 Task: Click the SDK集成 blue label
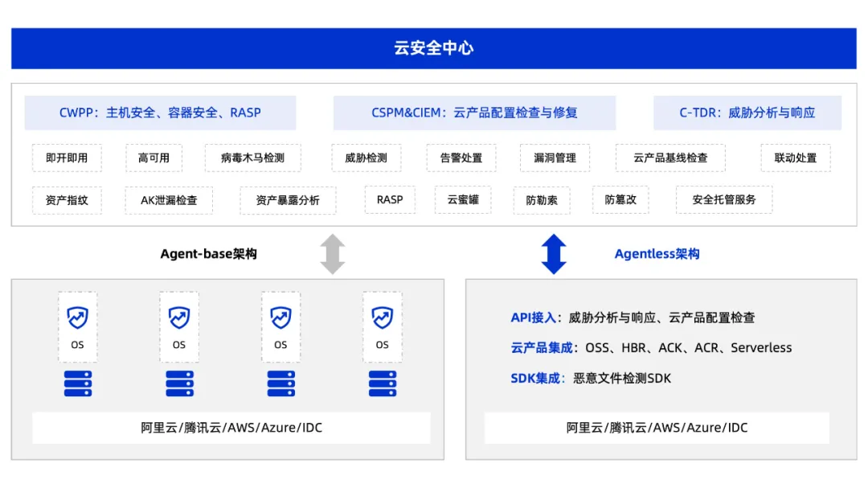tap(535, 378)
